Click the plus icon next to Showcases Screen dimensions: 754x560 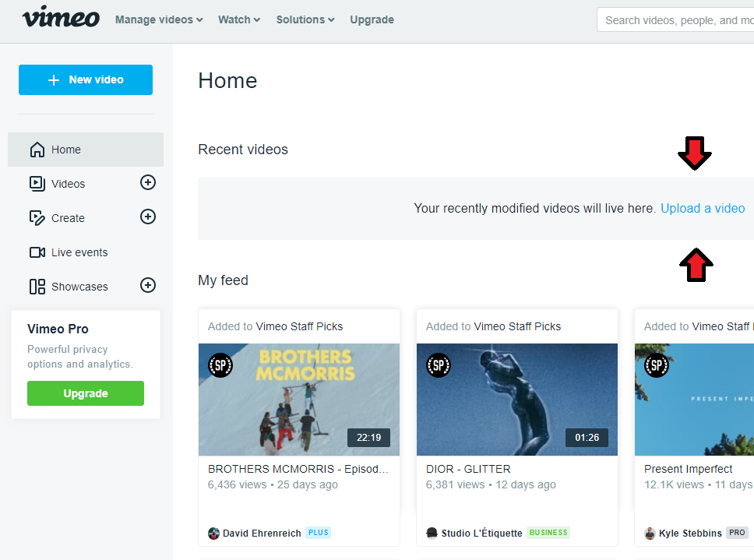point(148,286)
